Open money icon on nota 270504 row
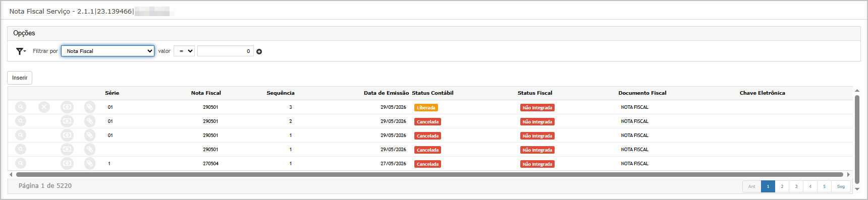The height and width of the screenshot is (200, 868). click(67, 164)
